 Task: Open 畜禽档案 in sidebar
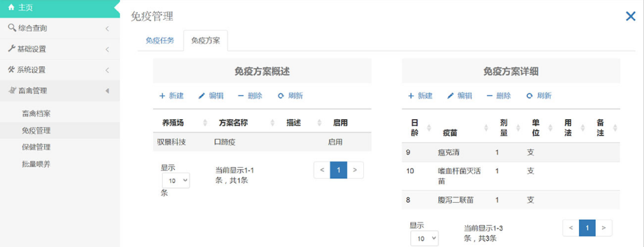[x=36, y=113]
